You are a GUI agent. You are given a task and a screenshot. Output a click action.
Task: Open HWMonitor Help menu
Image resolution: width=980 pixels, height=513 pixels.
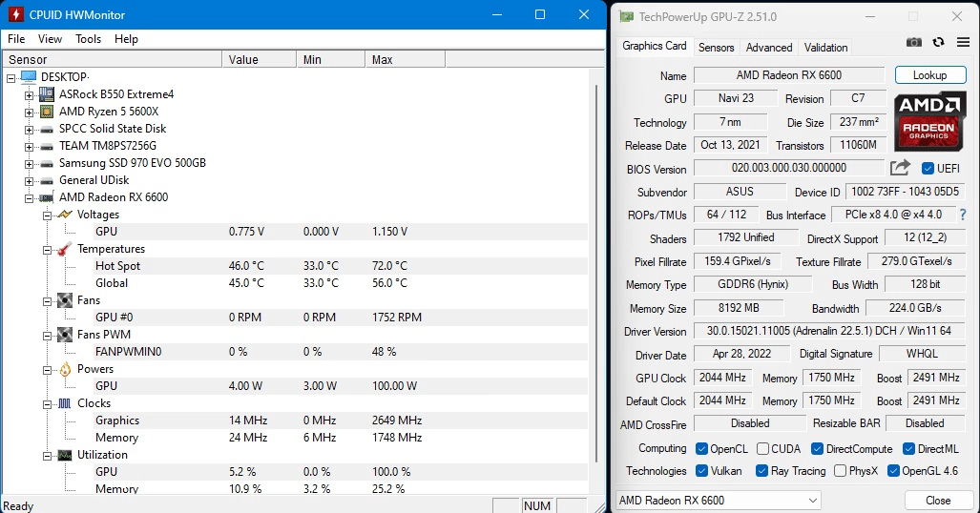[126, 39]
